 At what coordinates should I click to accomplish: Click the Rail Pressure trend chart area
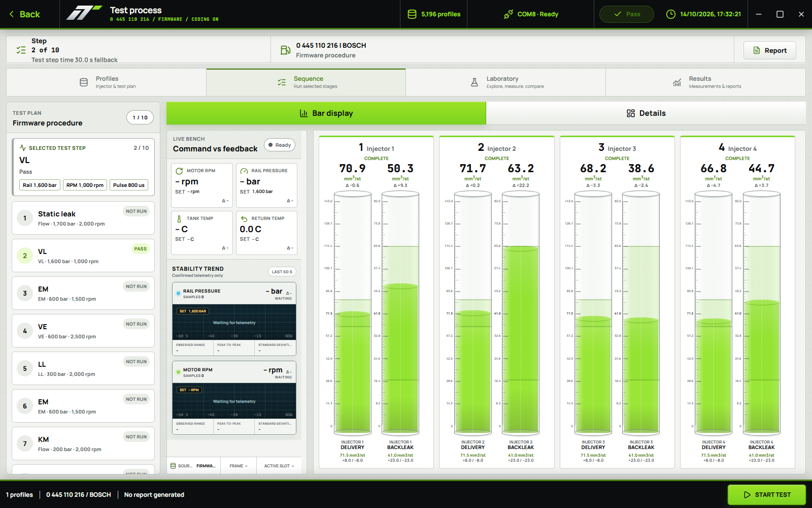coord(234,322)
